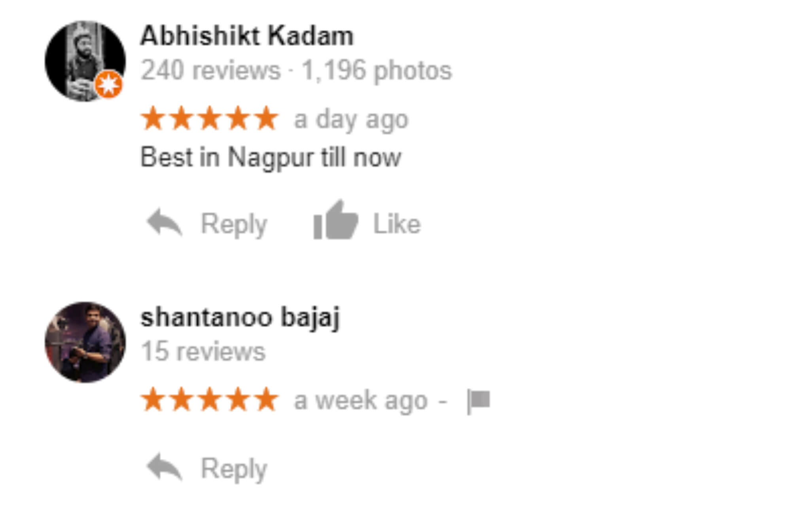Click the five-star rating on shantanoo's review
The height and width of the screenshot is (518, 812).
click(x=210, y=399)
